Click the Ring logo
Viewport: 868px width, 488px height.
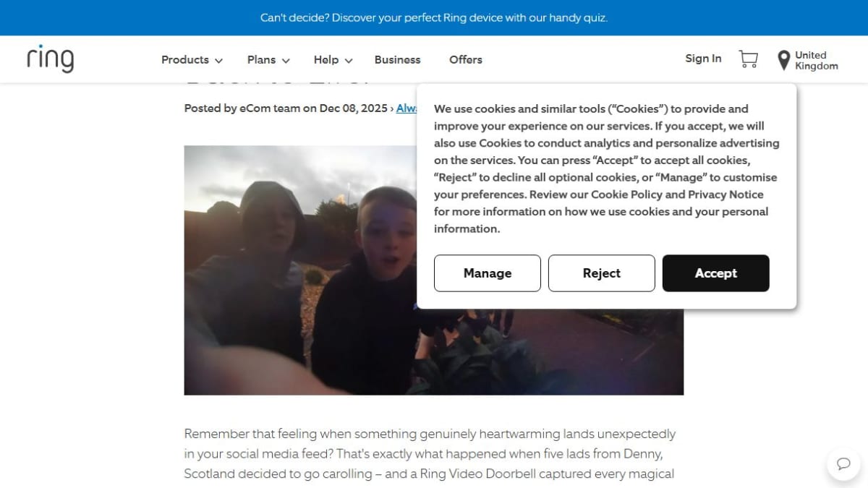[x=50, y=59]
